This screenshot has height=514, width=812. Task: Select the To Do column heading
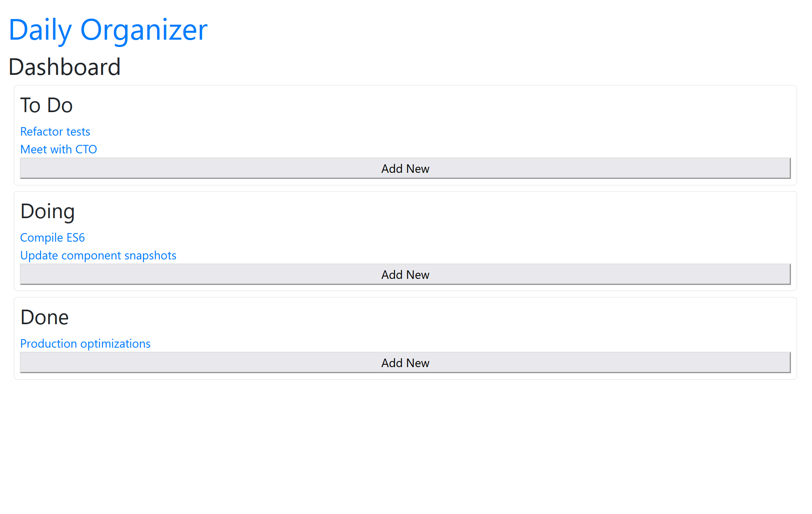click(46, 106)
